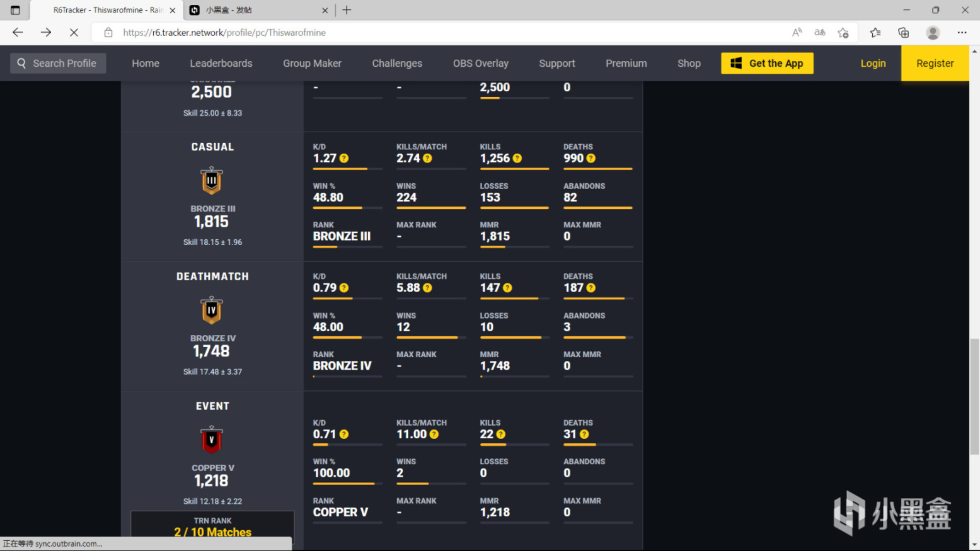The width and height of the screenshot is (980, 551).
Task: Click the Login link
Action: (x=873, y=63)
